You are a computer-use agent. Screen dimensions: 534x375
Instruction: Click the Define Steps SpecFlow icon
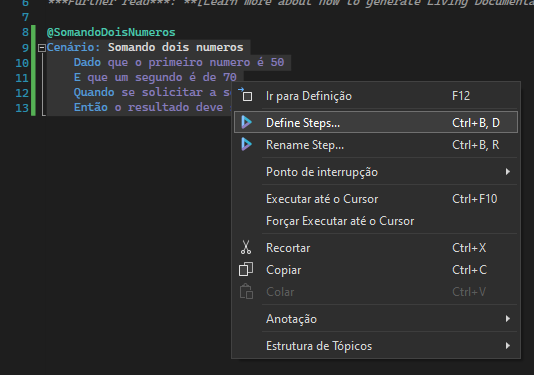(246, 122)
